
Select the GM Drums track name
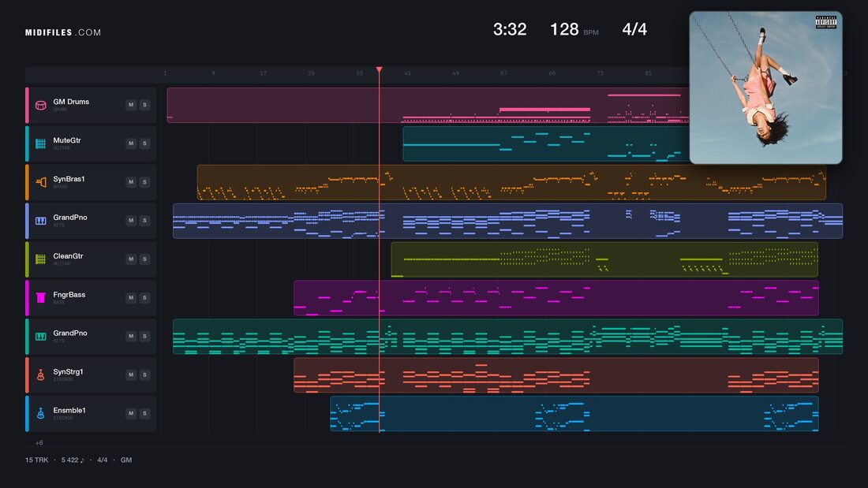pos(71,102)
